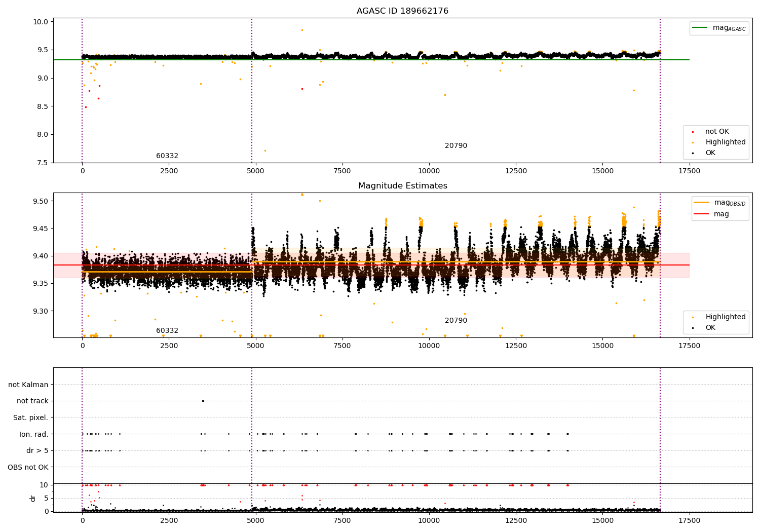Image resolution: width=760 pixels, height=532 pixels.
Task: Click the 'not track' data marker in bottom plot
Action: coord(203,401)
